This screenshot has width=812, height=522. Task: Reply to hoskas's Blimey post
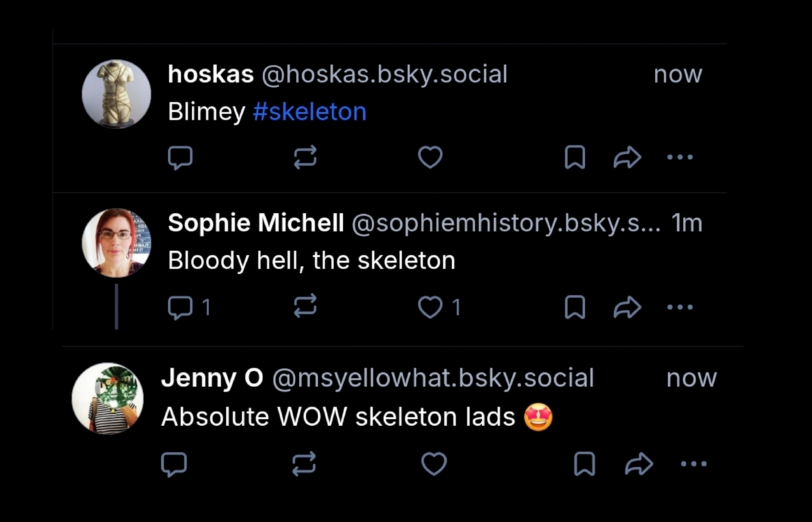[180, 157]
